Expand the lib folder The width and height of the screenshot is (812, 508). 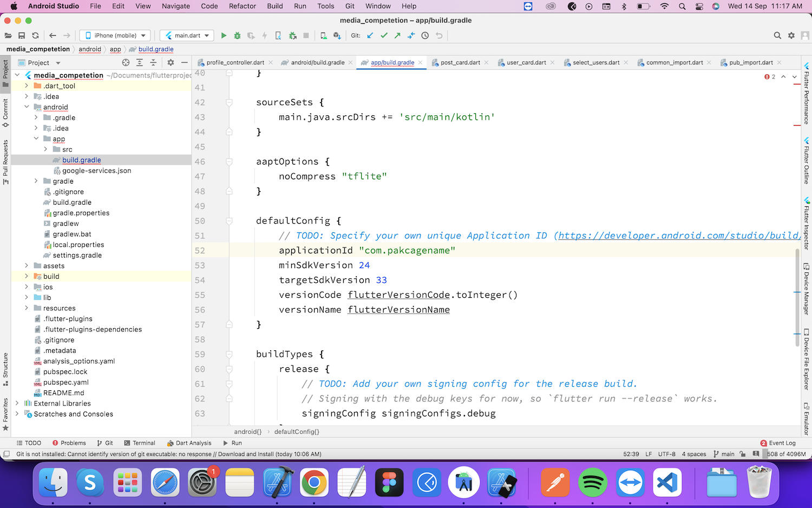pyautogui.click(x=27, y=297)
